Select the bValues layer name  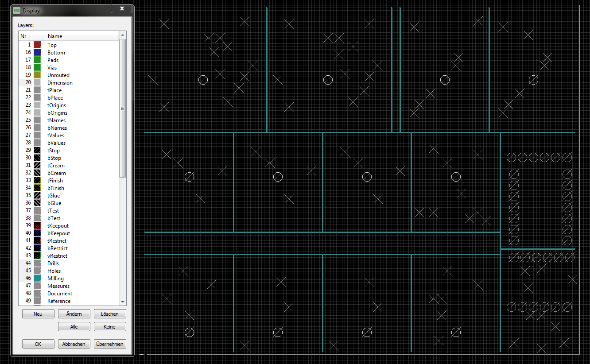coord(56,143)
